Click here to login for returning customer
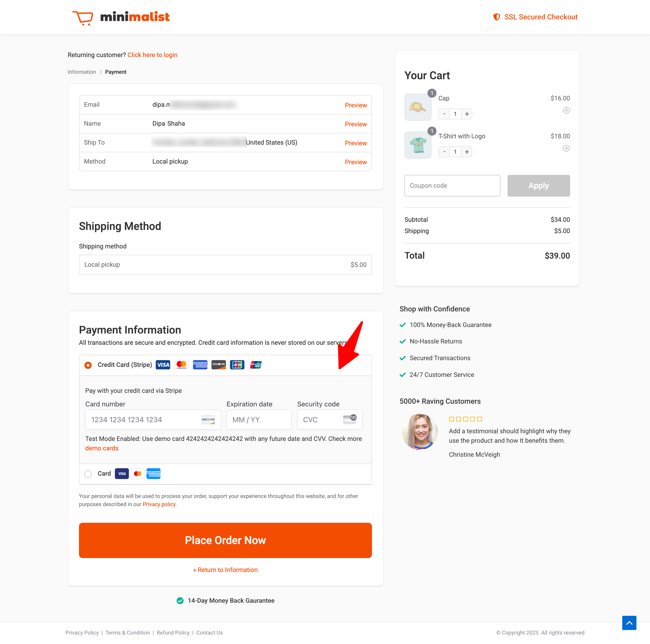 click(x=152, y=55)
